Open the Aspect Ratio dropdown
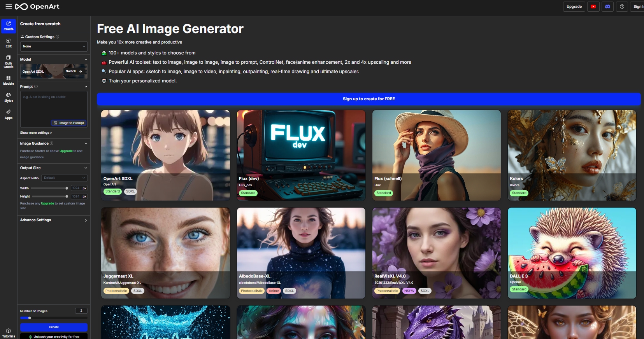 pos(64,178)
